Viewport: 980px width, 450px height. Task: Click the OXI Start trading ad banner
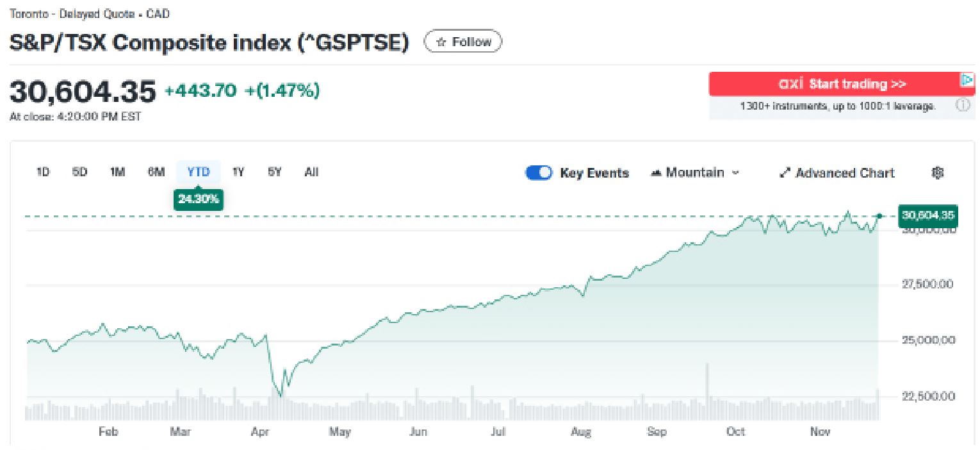[842, 85]
